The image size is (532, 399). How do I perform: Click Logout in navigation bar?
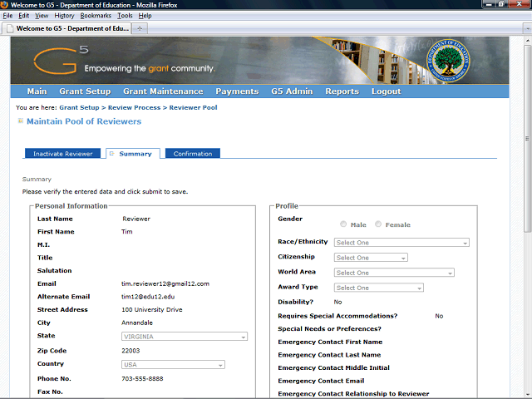pyautogui.click(x=386, y=91)
